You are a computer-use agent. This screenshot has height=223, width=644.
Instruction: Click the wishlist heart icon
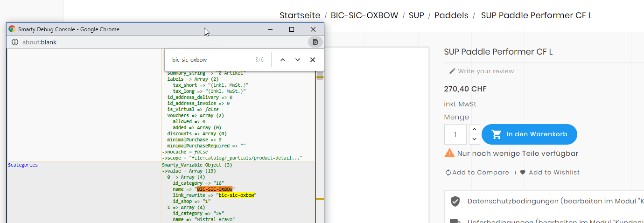point(523,173)
